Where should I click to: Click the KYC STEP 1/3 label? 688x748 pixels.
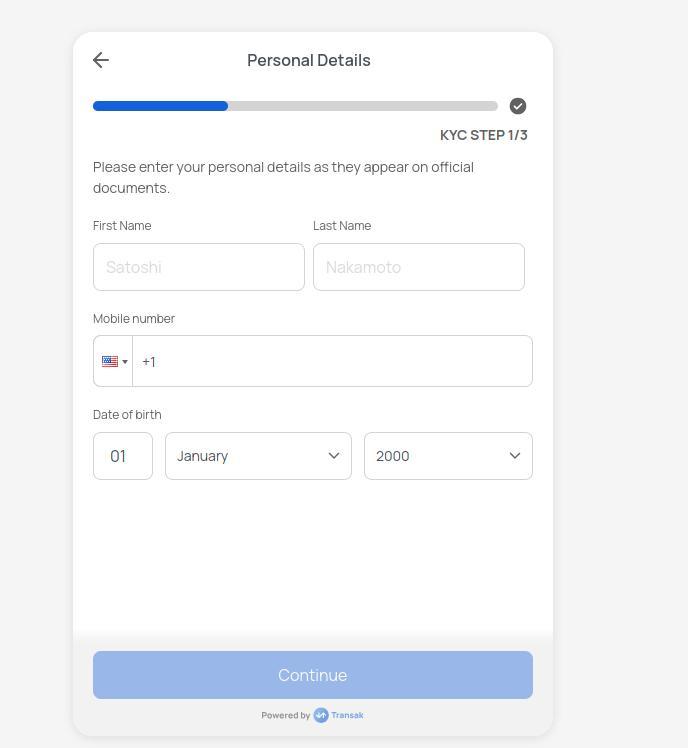[x=483, y=135]
